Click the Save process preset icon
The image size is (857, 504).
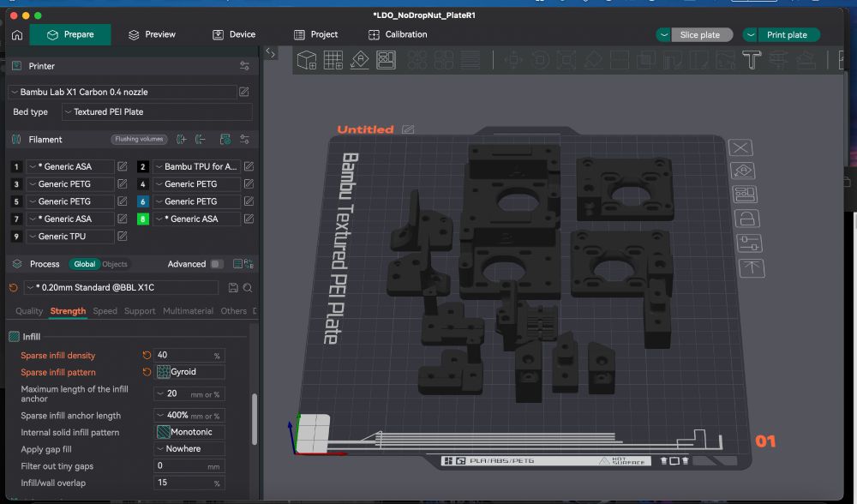tap(233, 288)
